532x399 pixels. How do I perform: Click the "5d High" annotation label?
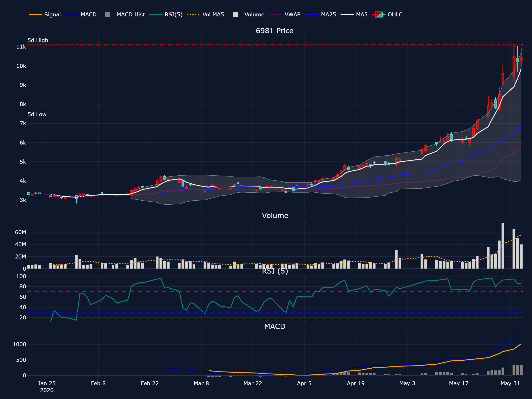coord(38,40)
